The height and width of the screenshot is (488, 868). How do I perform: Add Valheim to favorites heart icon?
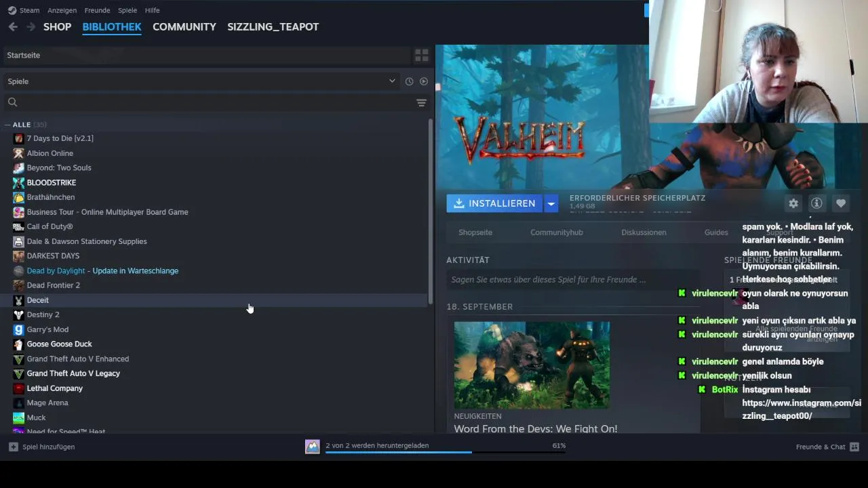pos(841,203)
